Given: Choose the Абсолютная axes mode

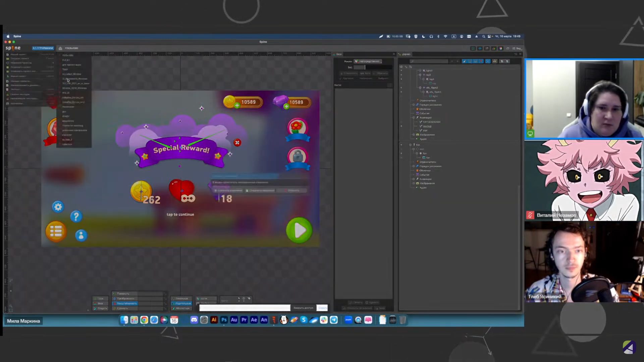Looking at the screenshot, I should (x=181, y=308).
